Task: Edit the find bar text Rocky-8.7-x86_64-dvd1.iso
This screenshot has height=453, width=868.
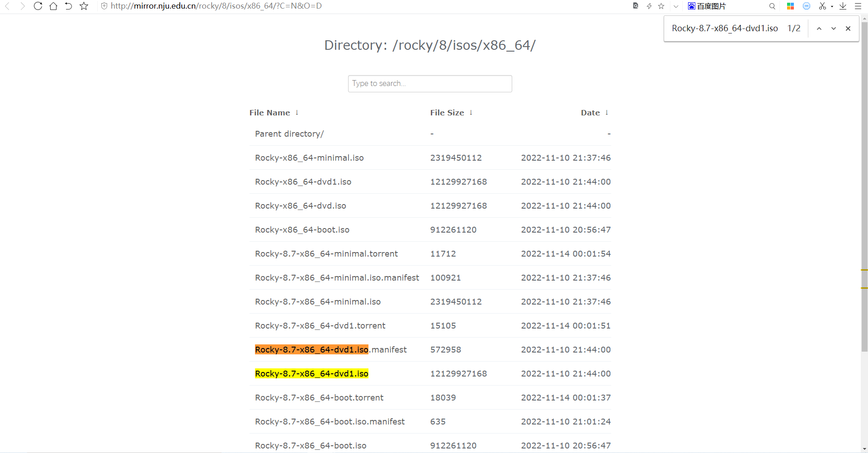Action: [725, 29]
